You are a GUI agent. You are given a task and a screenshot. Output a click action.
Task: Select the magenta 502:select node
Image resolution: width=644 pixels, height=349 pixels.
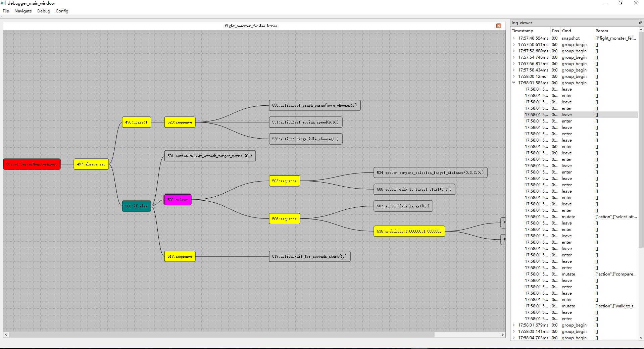click(x=178, y=200)
